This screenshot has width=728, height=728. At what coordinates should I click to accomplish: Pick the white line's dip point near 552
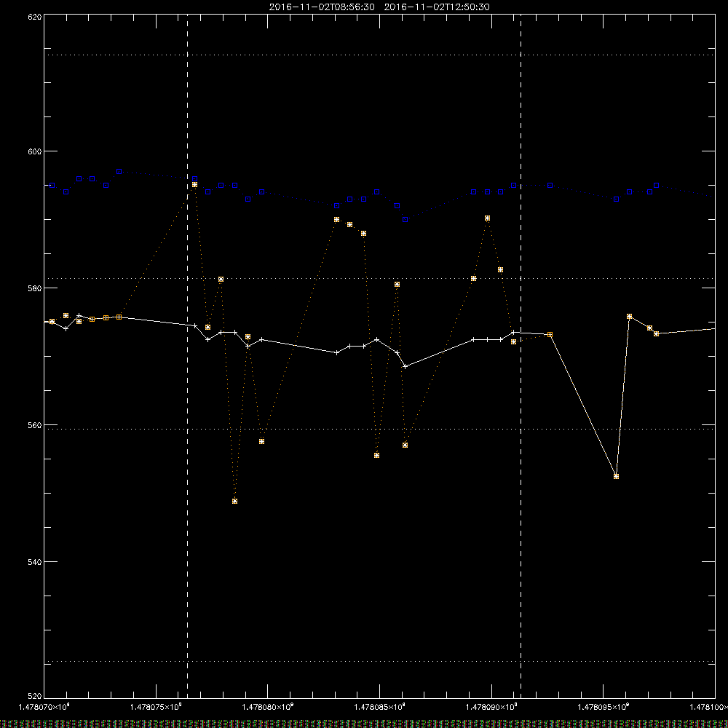[616, 476]
